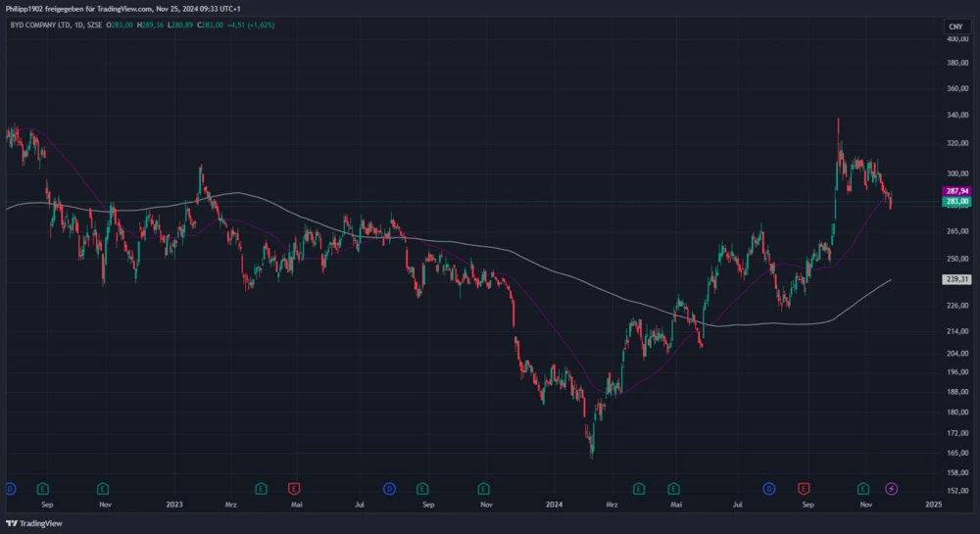Open the dividend marker left of Sep 2023
980x534 pixels.
pyautogui.click(x=389, y=487)
